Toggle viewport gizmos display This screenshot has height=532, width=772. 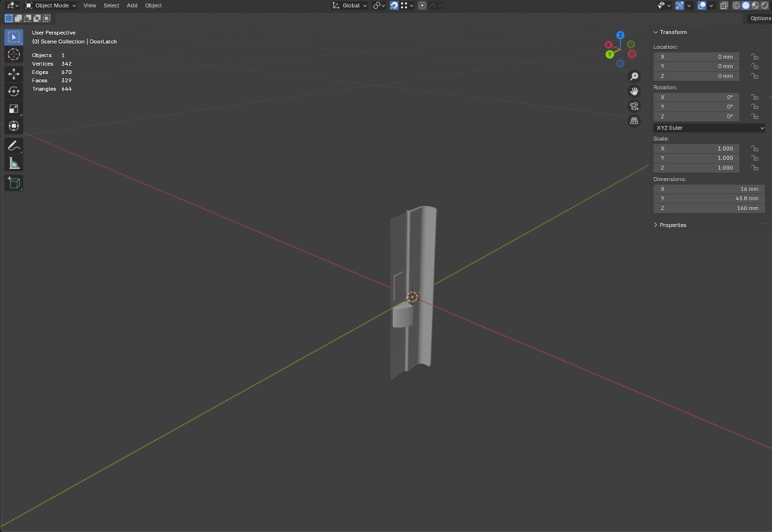679,5
